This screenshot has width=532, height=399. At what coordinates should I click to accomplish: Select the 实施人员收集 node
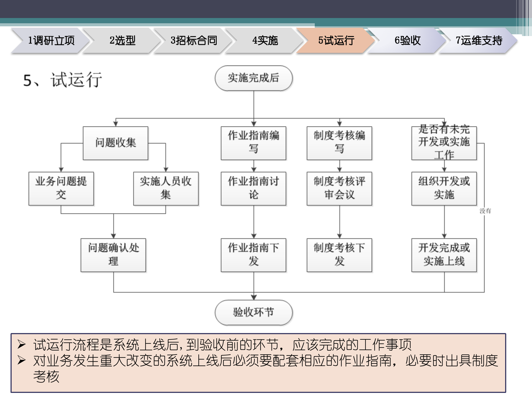pyautogui.click(x=166, y=188)
